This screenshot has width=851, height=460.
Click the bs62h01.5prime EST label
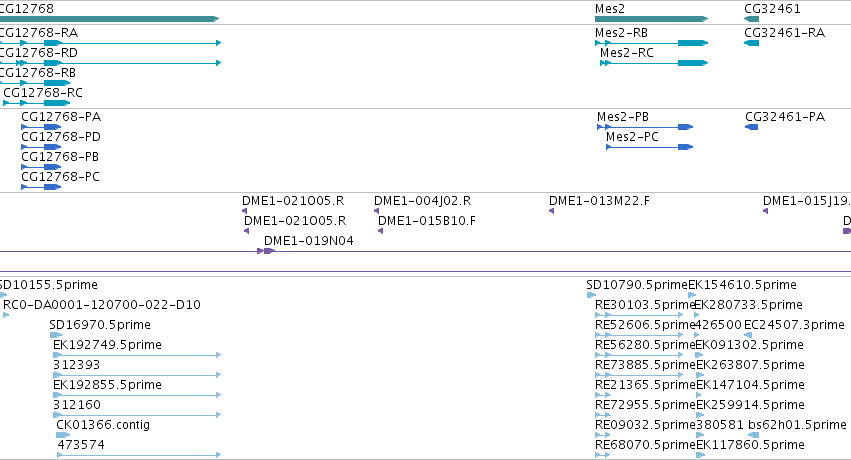797,425
